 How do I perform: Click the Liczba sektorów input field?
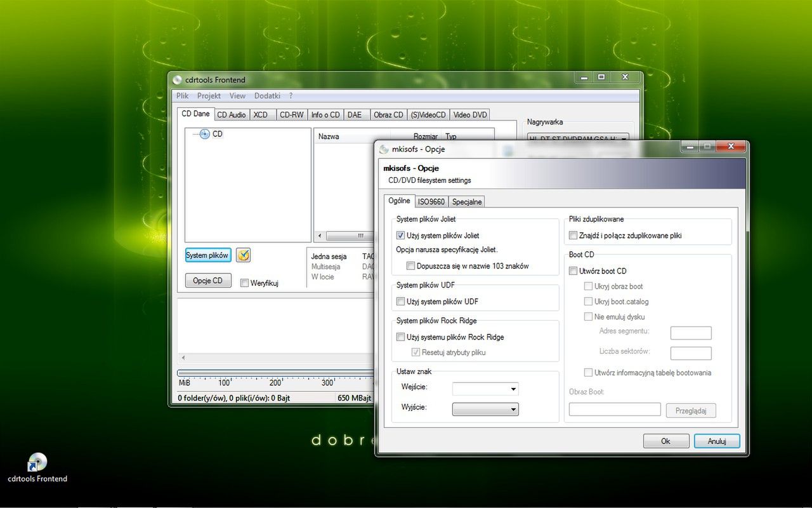click(x=691, y=353)
